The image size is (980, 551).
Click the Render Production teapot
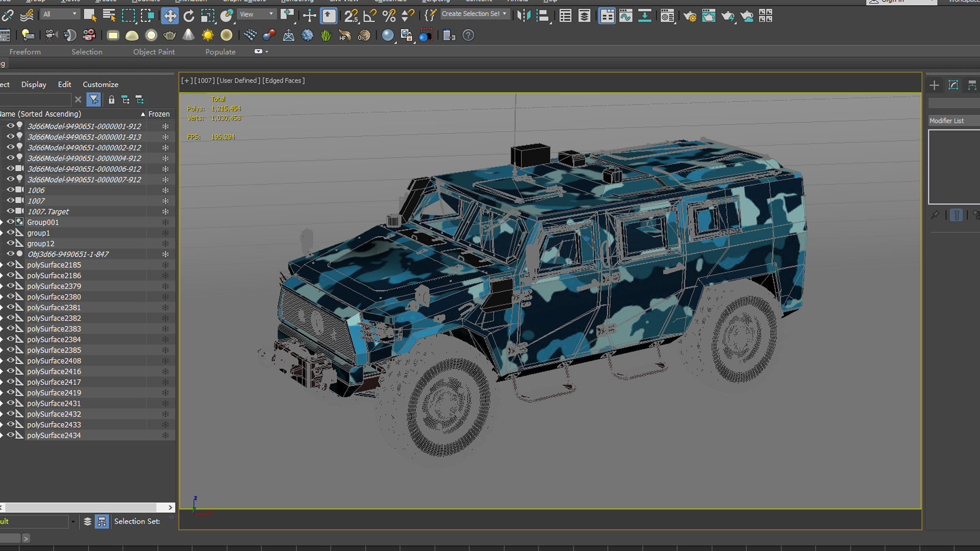click(x=728, y=16)
